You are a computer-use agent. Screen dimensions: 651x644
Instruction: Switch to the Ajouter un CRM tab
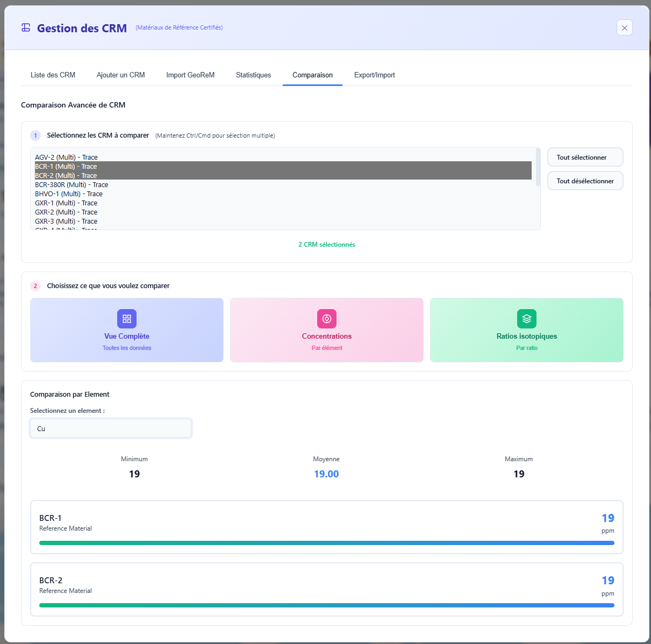click(x=120, y=75)
